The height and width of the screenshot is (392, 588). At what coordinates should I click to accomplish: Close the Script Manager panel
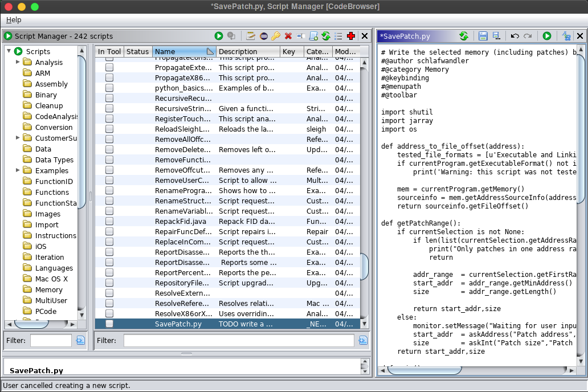(365, 36)
